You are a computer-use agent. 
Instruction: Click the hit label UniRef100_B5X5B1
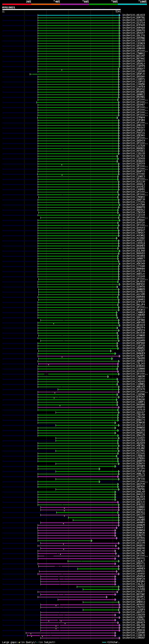tap(133, 97)
